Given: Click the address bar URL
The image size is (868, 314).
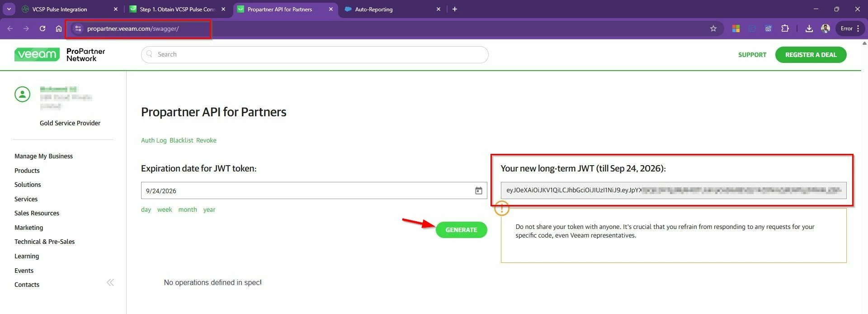Looking at the screenshot, I should pos(133,29).
